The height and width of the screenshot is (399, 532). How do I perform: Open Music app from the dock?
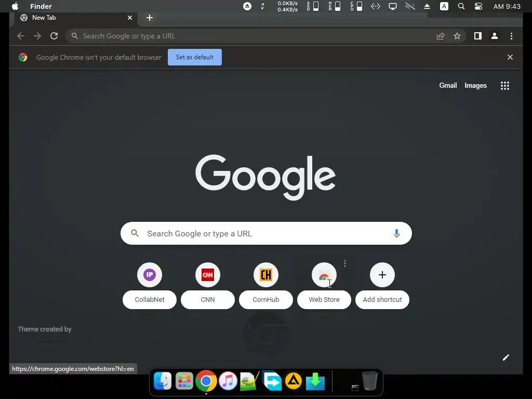[228, 381]
